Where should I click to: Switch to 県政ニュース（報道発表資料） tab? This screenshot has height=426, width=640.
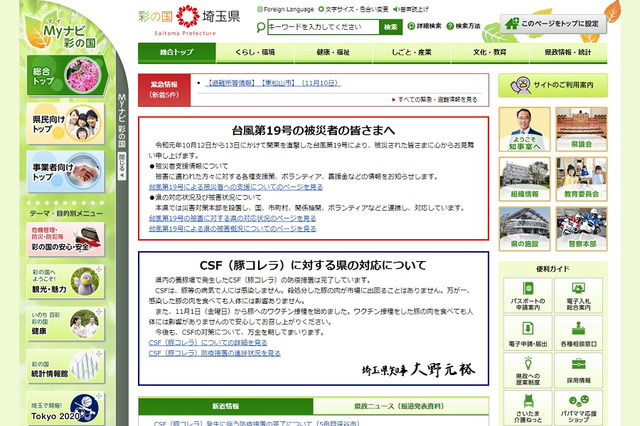[x=401, y=406]
